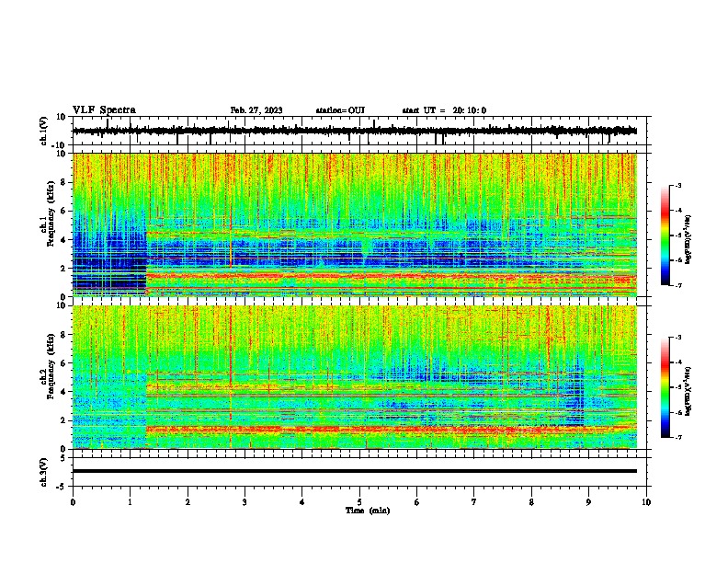Image resolution: width=728 pixels, height=563 pixels.
Task: Click the ch.1 PSD color scale bar
Action: pyautogui.click(x=665, y=236)
